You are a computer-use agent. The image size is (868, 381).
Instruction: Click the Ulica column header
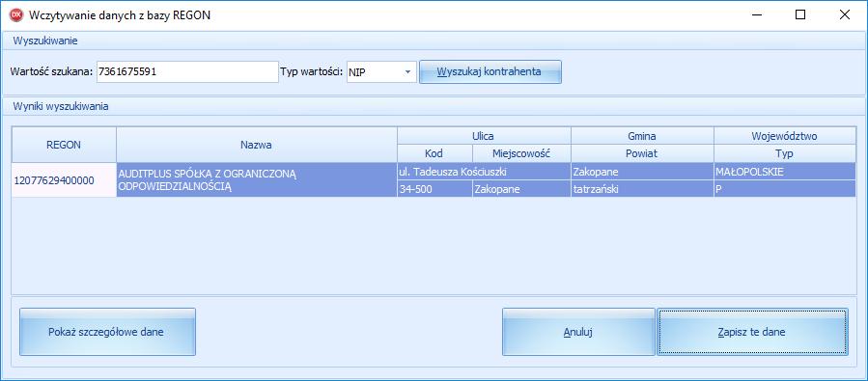[x=484, y=135]
